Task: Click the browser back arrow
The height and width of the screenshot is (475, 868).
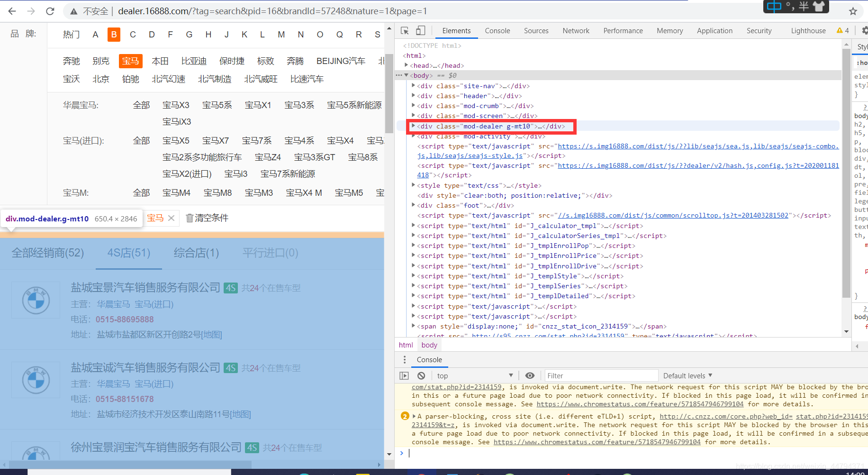Action: pos(12,11)
